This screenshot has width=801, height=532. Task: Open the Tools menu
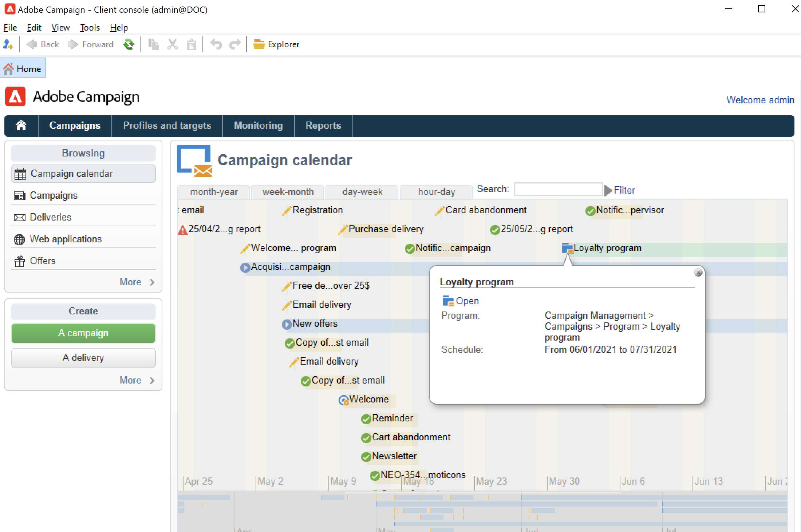(90, 28)
